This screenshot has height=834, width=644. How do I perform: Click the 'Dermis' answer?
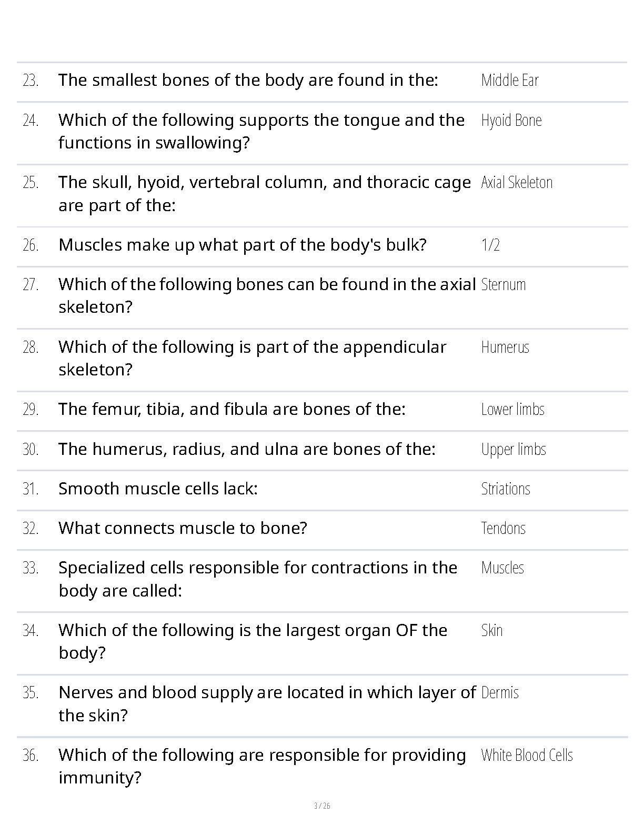coord(500,692)
